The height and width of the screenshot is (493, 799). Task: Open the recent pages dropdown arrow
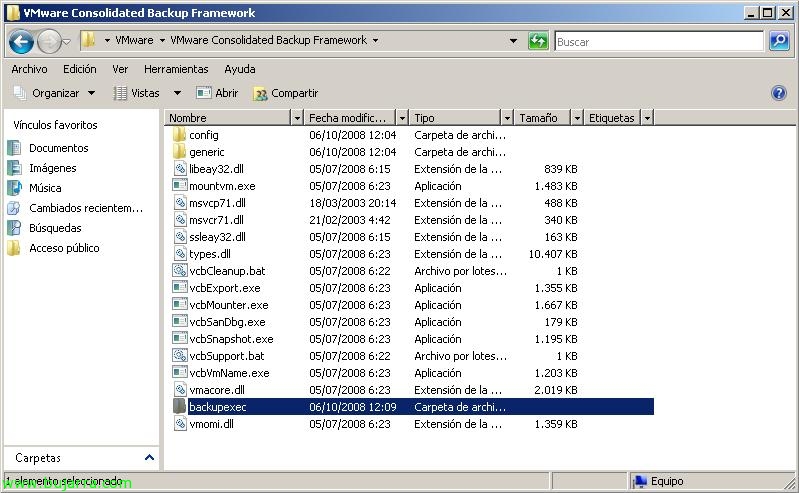[x=66, y=42]
